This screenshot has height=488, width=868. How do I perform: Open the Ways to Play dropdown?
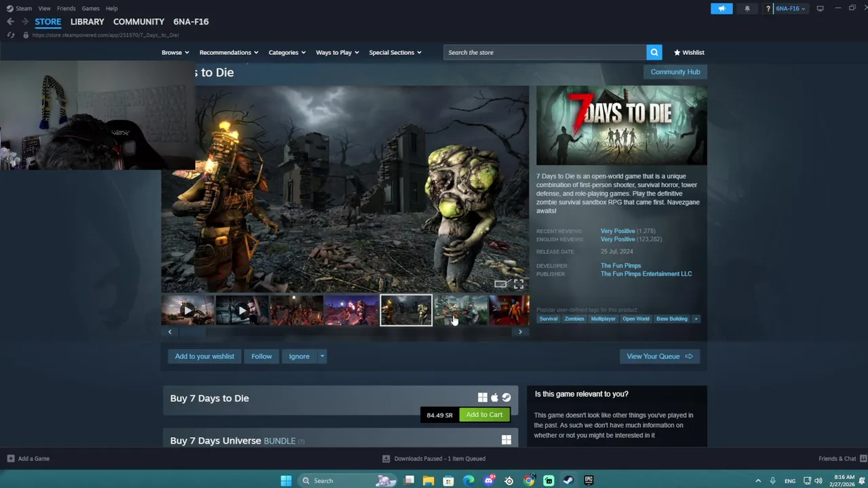[x=337, y=52]
